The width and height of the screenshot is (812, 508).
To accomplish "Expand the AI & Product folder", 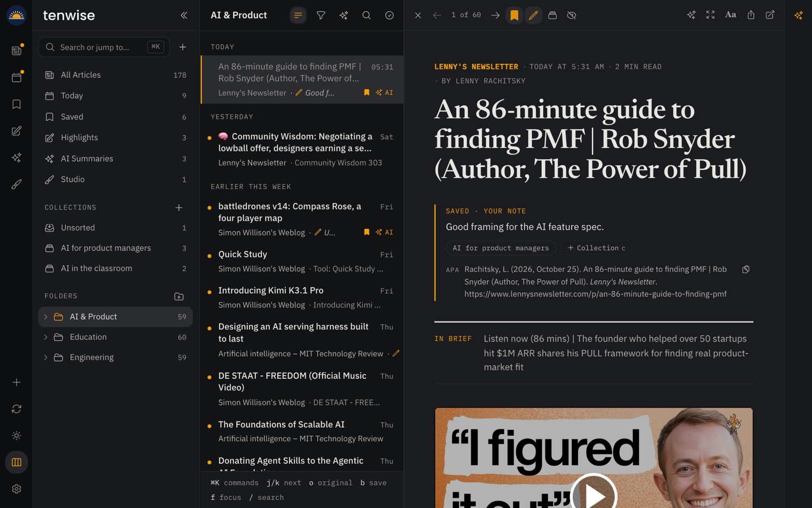I will click(x=46, y=317).
